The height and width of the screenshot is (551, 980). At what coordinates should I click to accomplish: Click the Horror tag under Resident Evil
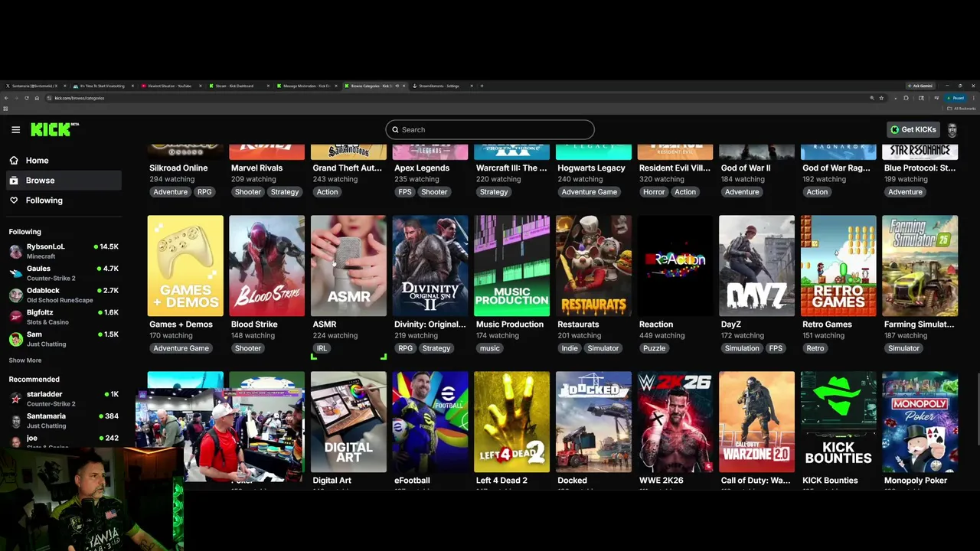click(x=654, y=192)
